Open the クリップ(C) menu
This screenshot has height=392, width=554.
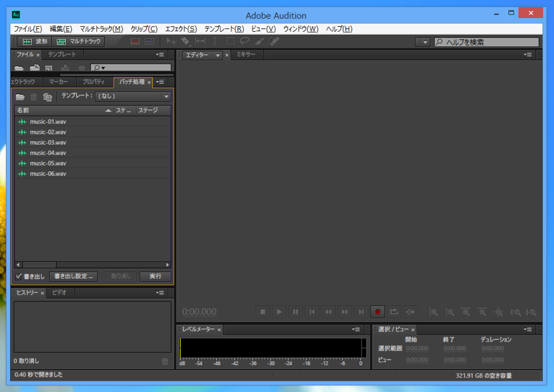[144, 29]
